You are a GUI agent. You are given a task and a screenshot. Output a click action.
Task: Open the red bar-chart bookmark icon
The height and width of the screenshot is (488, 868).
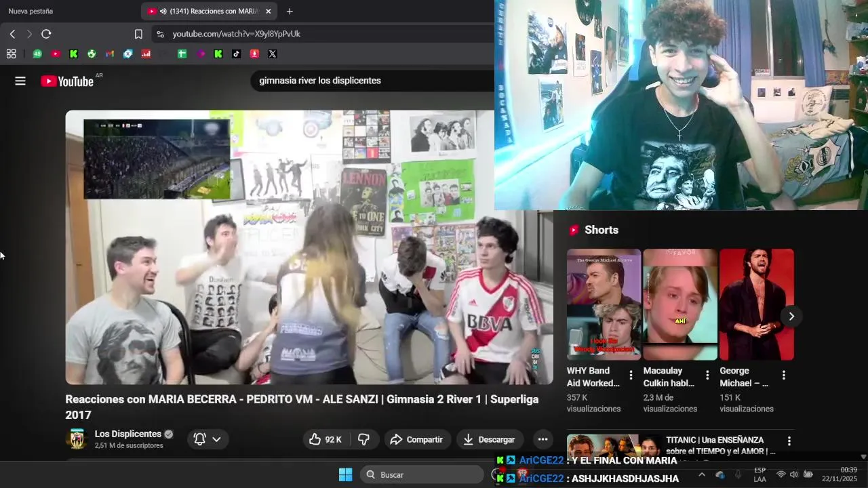tap(146, 54)
